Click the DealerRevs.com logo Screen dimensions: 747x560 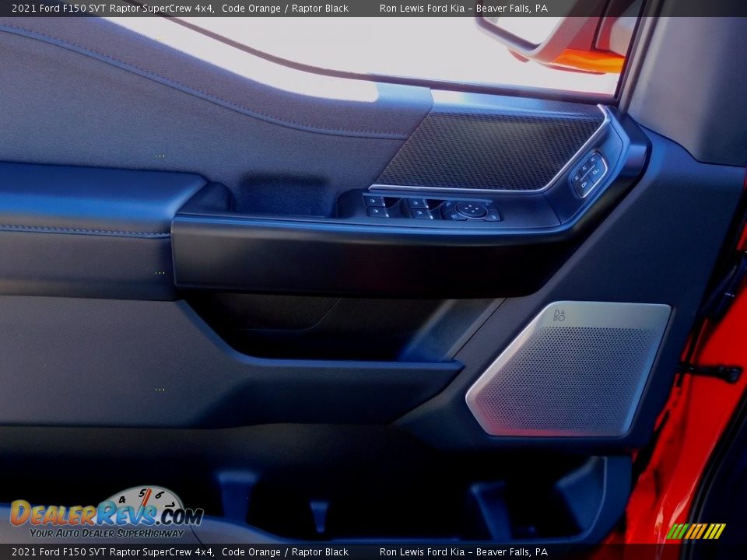click(105, 513)
